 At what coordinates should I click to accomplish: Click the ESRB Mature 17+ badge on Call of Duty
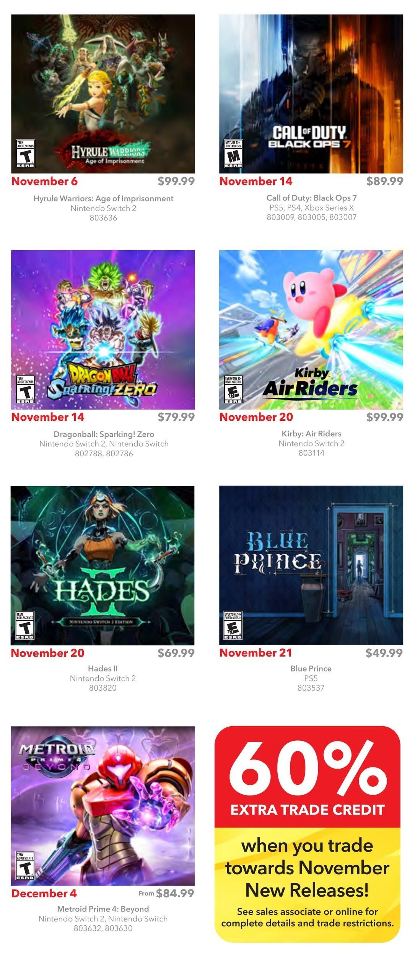(x=233, y=154)
